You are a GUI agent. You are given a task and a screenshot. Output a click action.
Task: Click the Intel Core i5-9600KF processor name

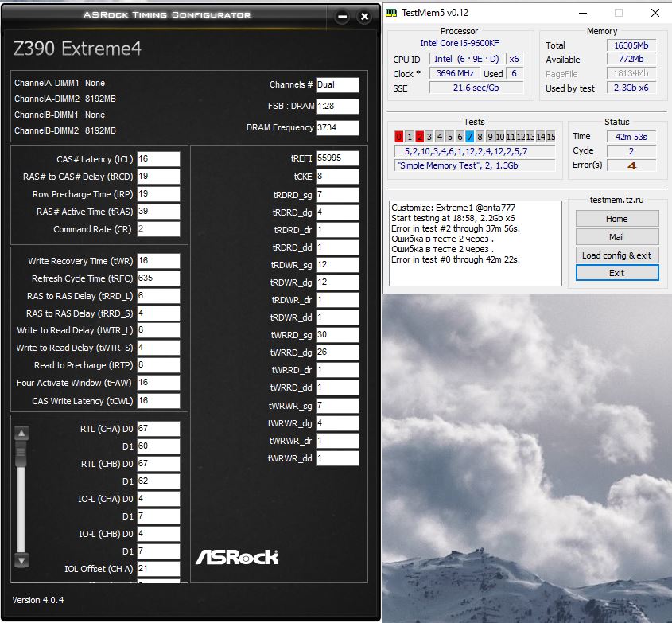coord(459,43)
